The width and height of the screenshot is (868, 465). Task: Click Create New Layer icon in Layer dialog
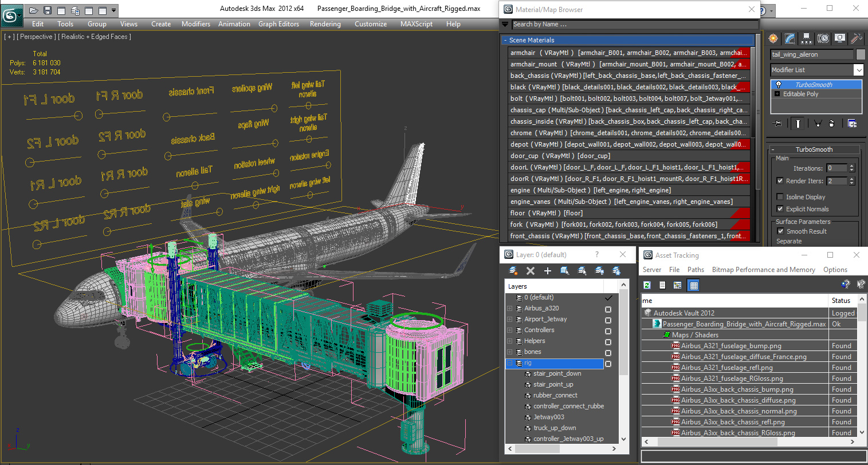pos(513,271)
